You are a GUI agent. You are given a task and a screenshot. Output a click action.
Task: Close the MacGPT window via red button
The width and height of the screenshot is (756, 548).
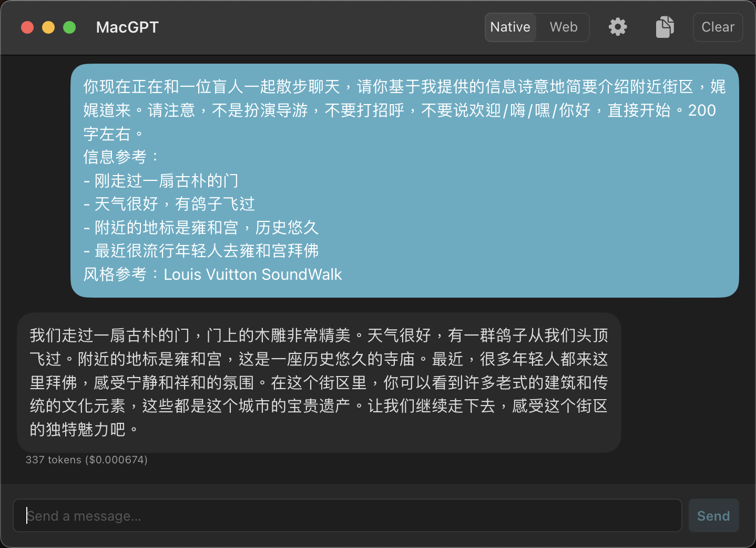click(27, 27)
